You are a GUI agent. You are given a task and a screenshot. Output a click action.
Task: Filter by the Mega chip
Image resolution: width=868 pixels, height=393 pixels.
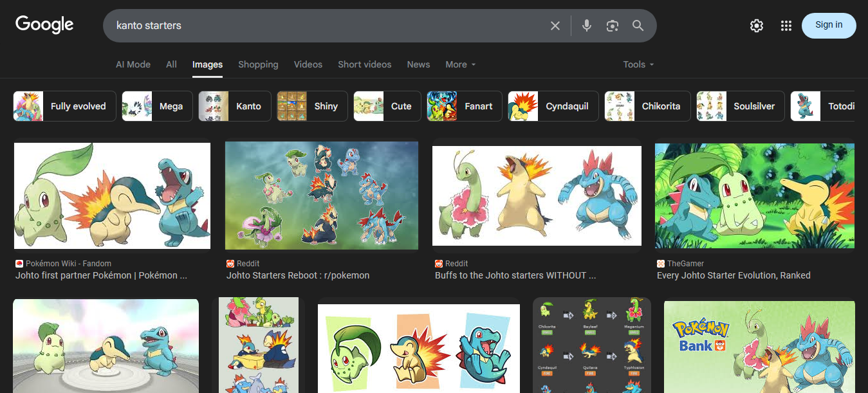[x=157, y=106]
